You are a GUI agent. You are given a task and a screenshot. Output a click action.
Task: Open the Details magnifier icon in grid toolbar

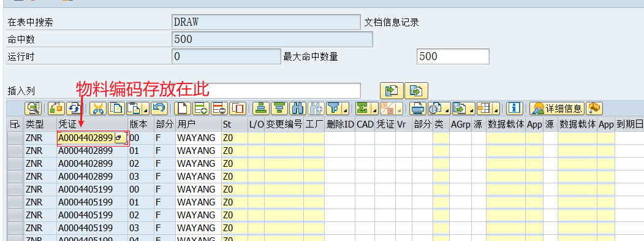pos(33,109)
